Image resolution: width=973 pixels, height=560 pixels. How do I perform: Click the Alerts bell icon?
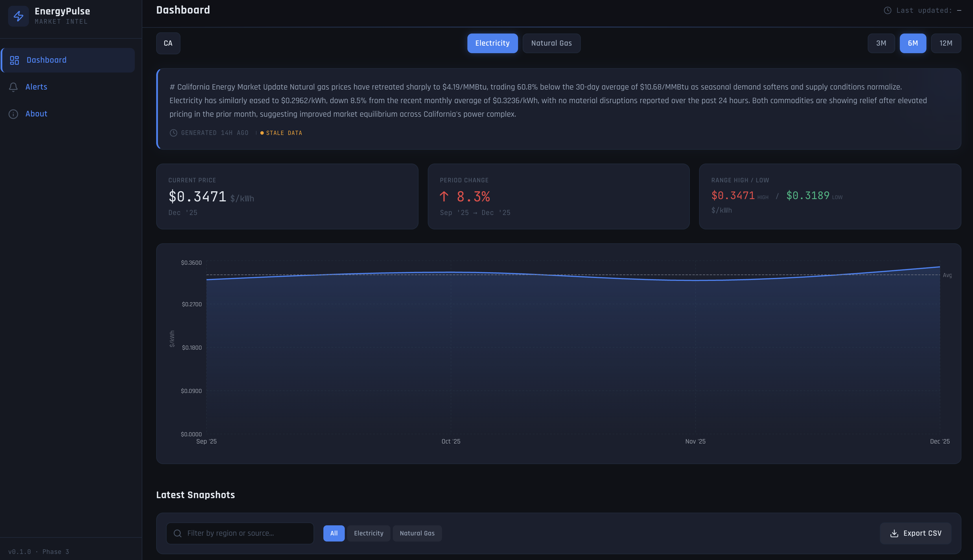[14, 87]
